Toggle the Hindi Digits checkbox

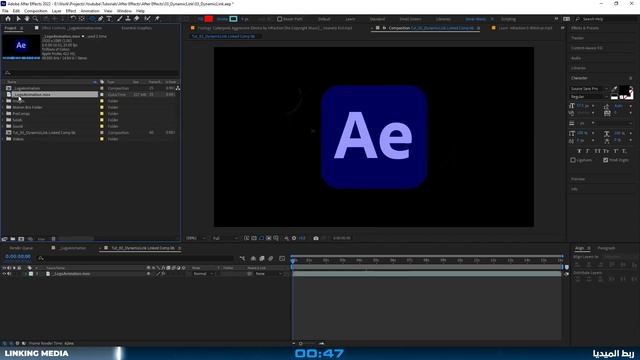click(606, 160)
